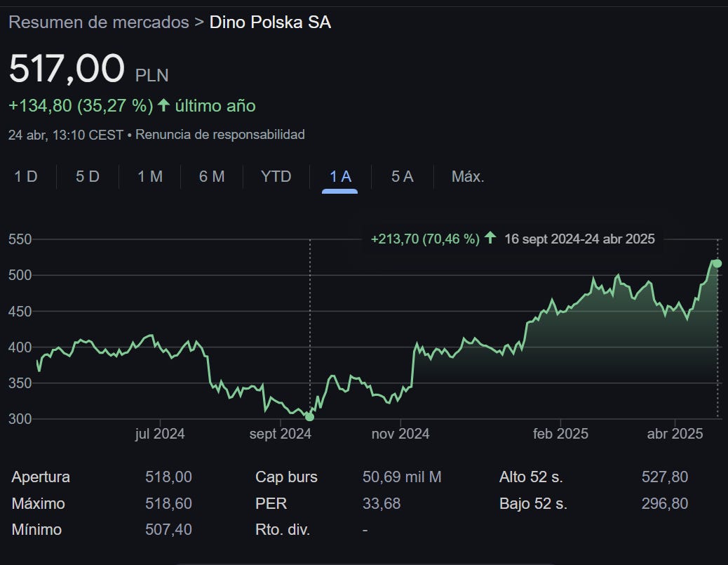Screen dimensions: 728x565
Task: Click the 16 sept 2024-24 abr 2025 date range
Action: point(580,239)
